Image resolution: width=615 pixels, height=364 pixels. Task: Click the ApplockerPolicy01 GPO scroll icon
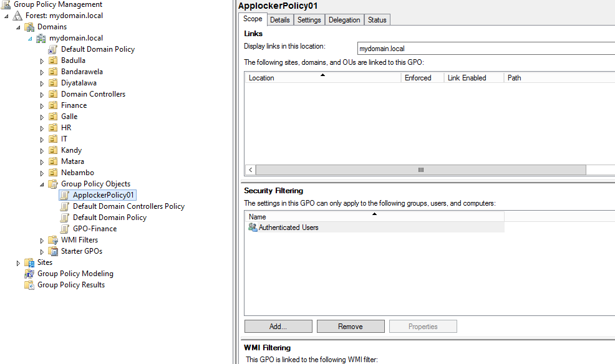pyautogui.click(x=65, y=195)
